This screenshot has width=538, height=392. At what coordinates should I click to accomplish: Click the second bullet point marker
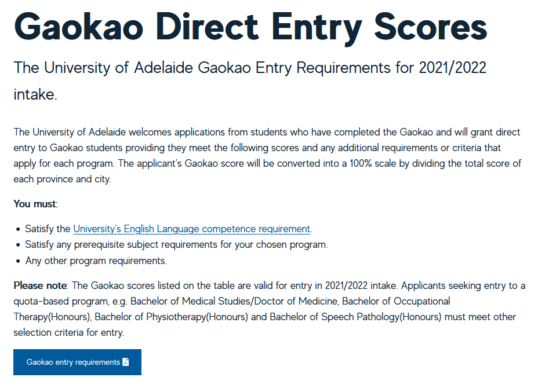(18, 246)
